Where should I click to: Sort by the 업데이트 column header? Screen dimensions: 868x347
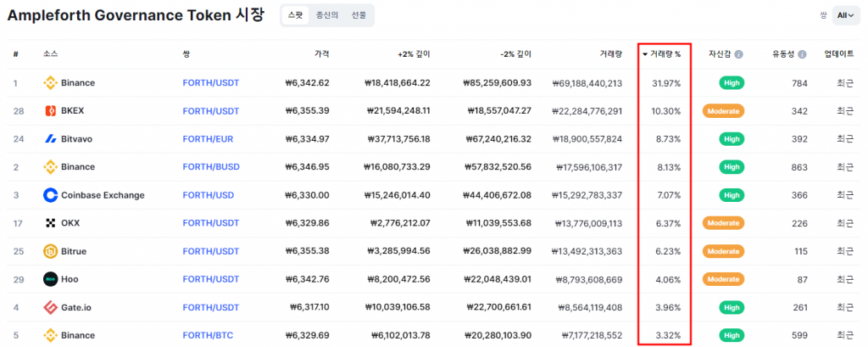(838, 54)
